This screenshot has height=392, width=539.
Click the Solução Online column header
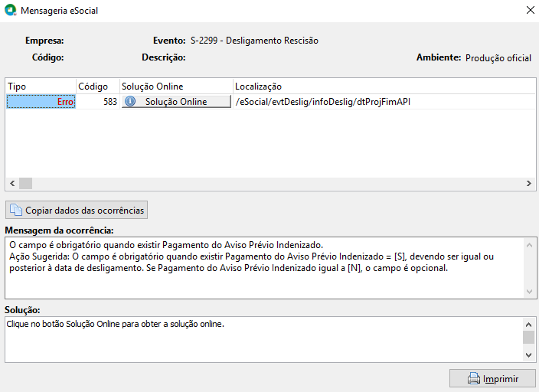(x=176, y=87)
